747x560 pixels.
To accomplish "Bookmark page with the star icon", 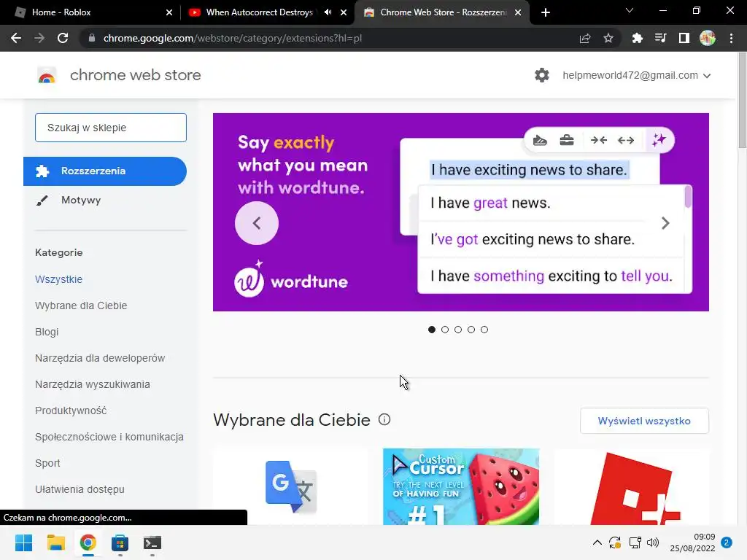I will (608, 38).
